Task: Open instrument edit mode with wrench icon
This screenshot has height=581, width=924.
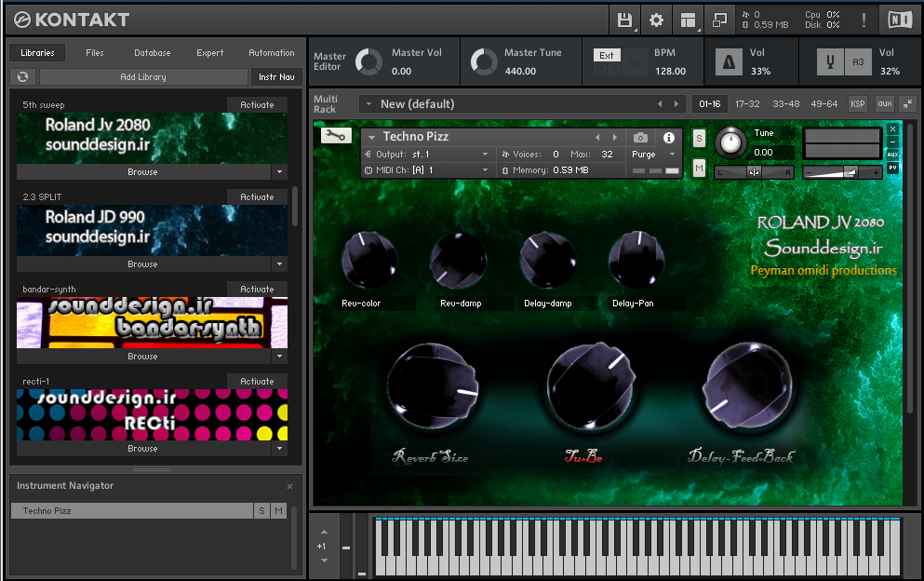Action: pos(336,136)
